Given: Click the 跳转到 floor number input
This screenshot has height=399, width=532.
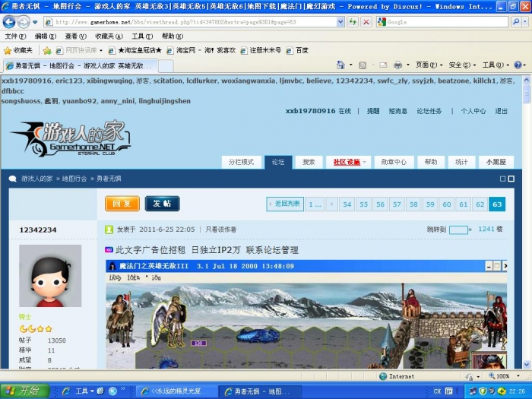Looking at the screenshot, I should (x=458, y=230).
